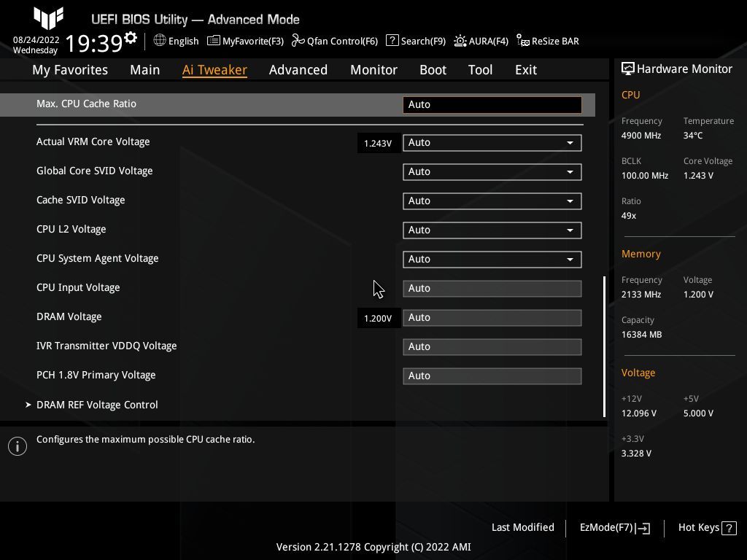The width and height of the screenshot is (747, 560).
Task: Open AURA(F4) settings
Action: 488,41
